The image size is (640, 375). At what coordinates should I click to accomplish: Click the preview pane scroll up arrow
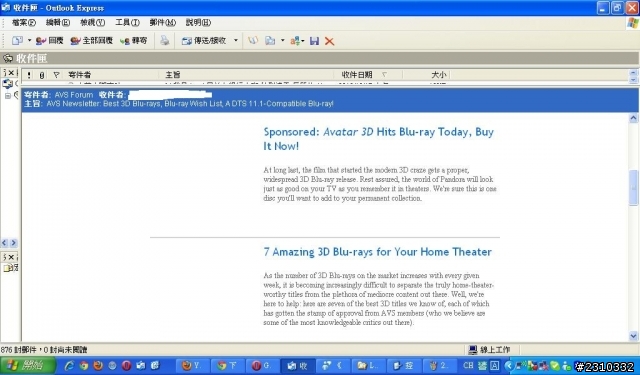pos(633,118)
